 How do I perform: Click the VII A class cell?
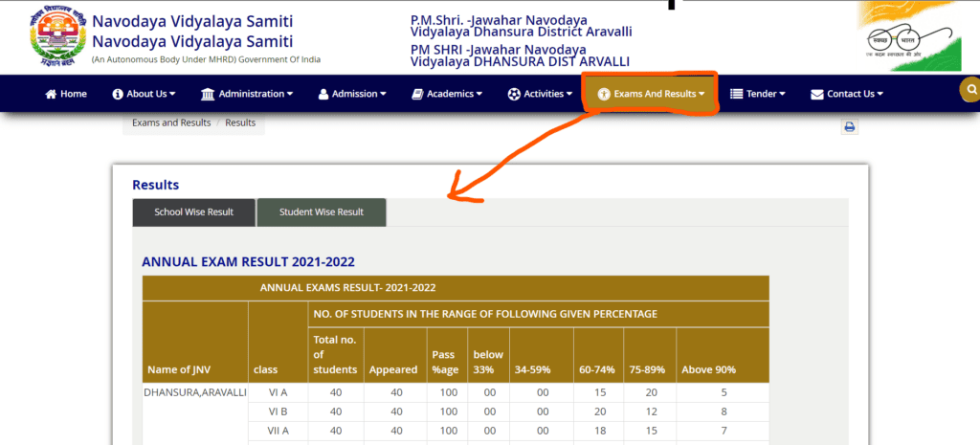pos(278,432)
